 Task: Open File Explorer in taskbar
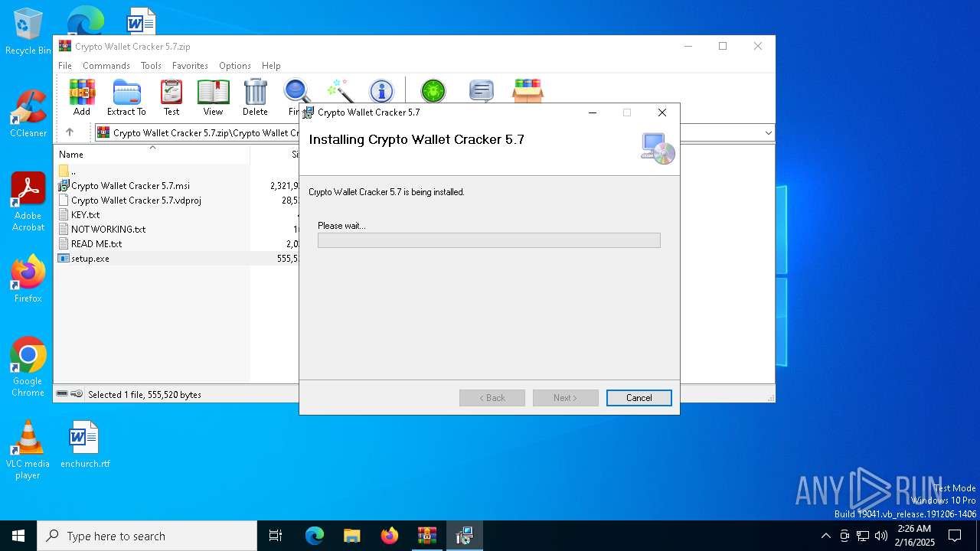pyautogui.click(x=352, y=536)
